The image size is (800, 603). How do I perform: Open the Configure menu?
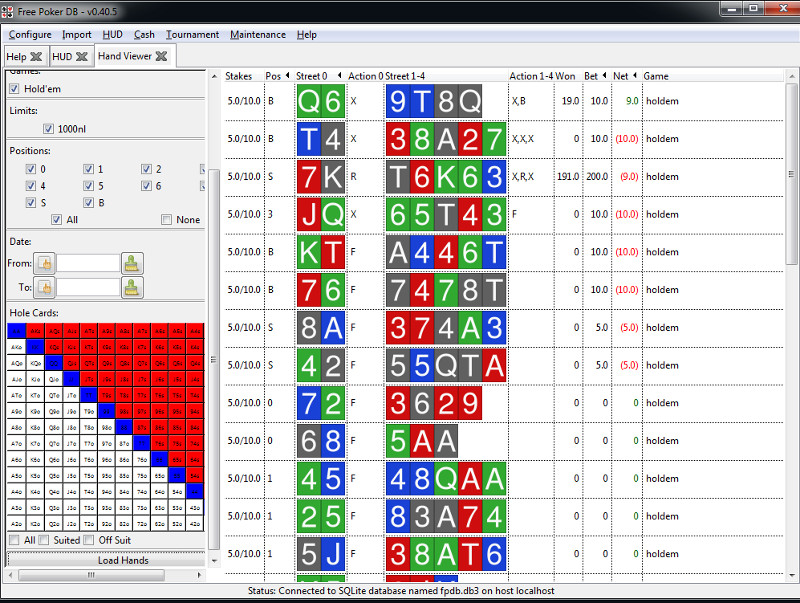pos(30,35)
